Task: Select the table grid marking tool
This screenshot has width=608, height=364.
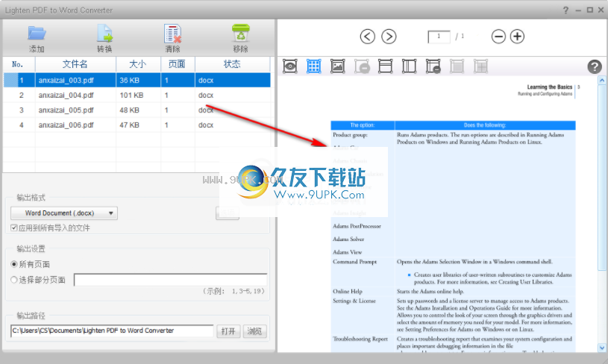Action: click(313, 66)
